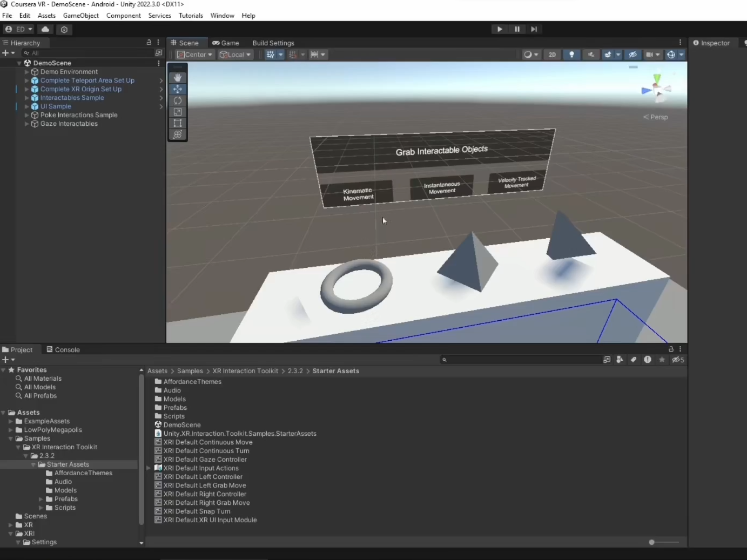Viewport: 747px width, 560px height.
Task: Click the Pause button
Action: 517,29
